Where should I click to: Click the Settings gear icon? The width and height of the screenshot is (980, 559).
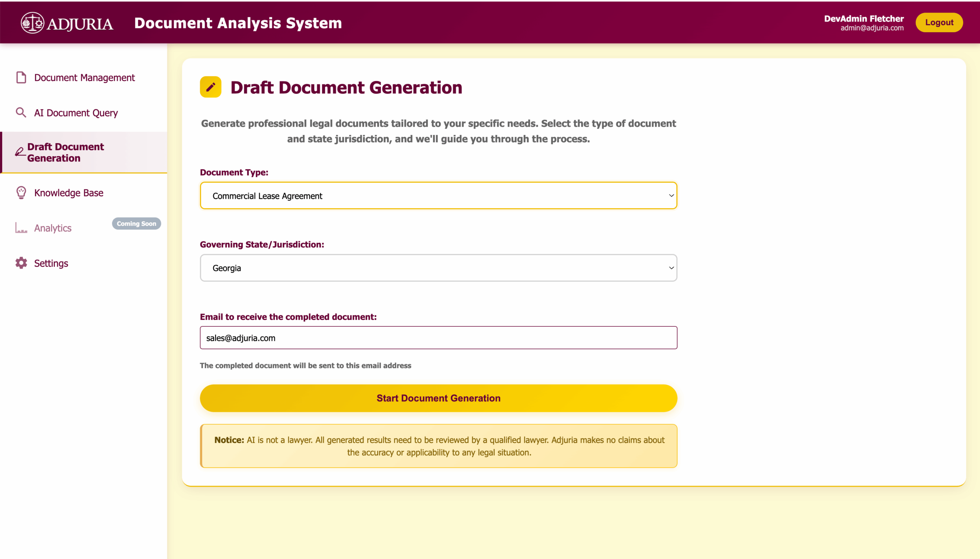21,262
